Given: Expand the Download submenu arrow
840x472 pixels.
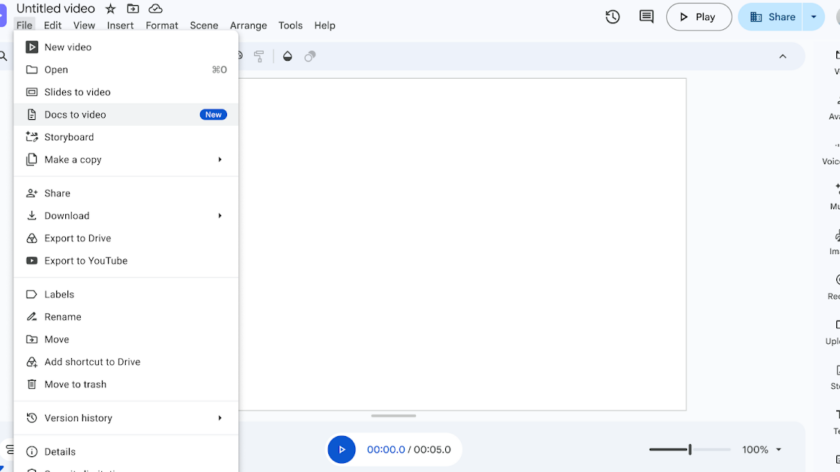Looking at the screenshot, I should (x=220, y=216).
